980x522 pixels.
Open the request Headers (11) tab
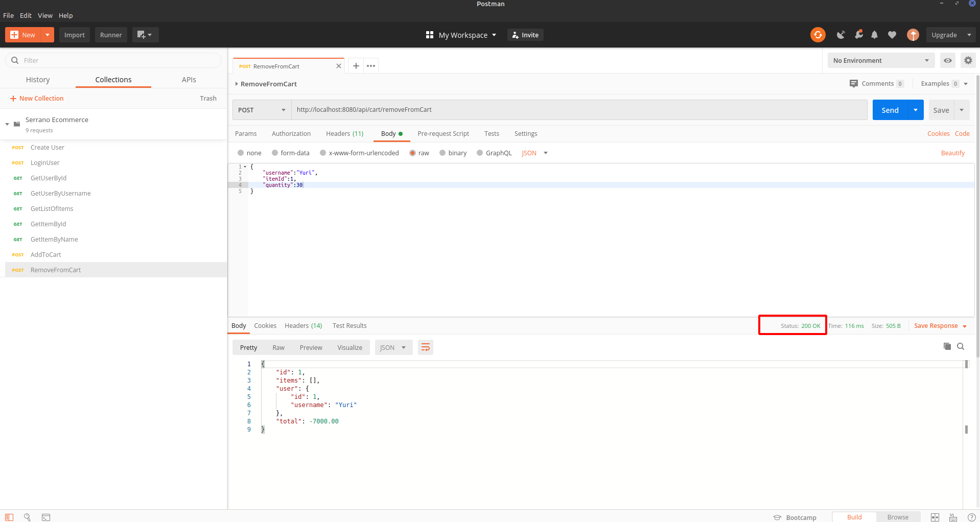click(345, 133)
